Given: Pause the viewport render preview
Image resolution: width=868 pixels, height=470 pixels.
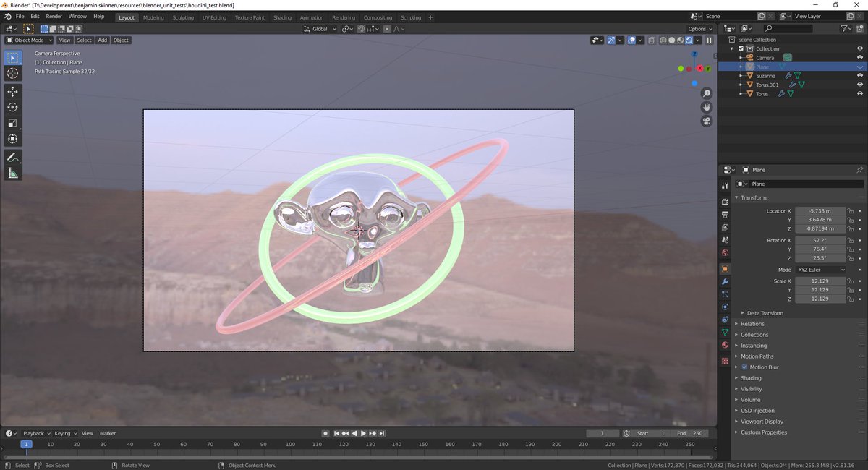Looking at the screenshot, I should click(x=709, y=40).
